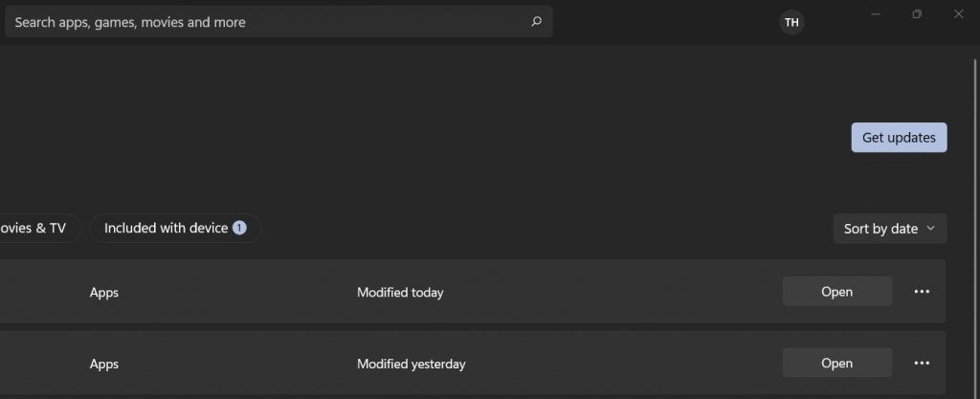Select the Included with device filter
980x399 pixels.
pos(166,228)
